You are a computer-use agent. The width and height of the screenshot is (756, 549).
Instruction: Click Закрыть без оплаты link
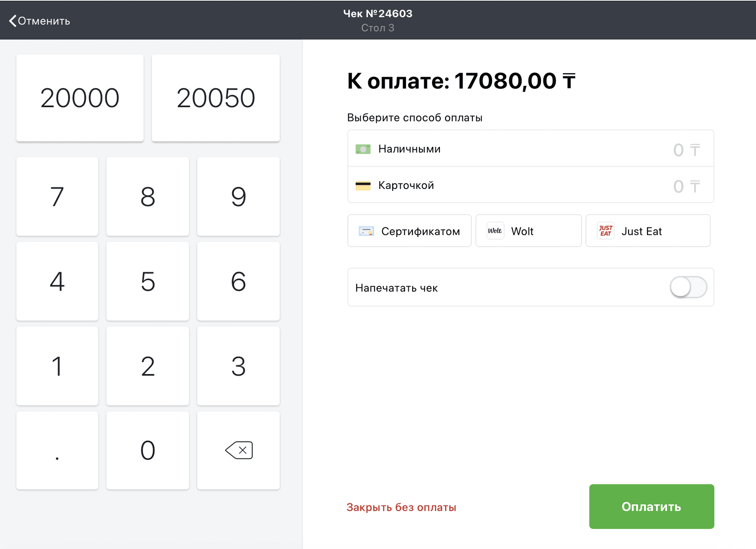401,507
